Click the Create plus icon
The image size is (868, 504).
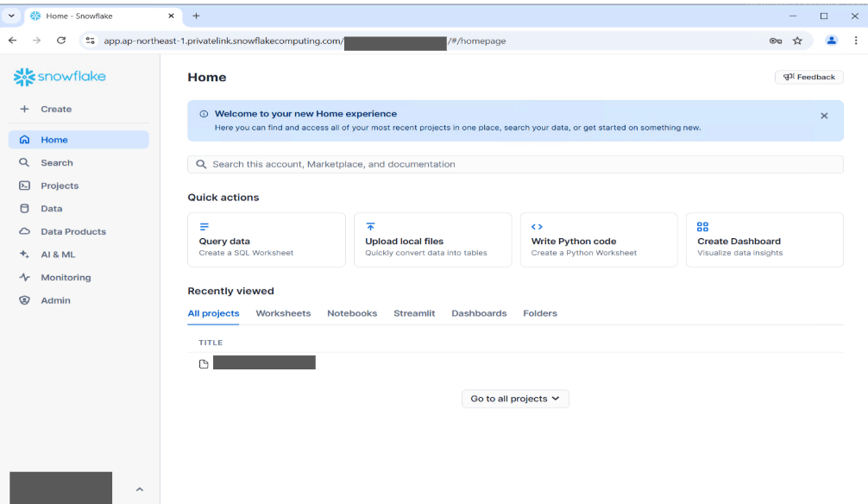pos(24,109)
